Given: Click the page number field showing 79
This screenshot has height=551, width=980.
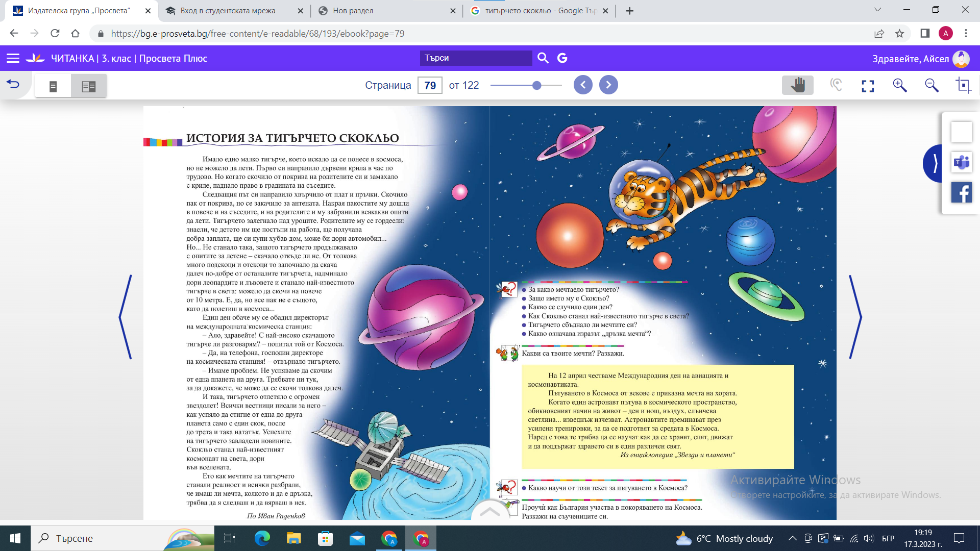Looking at the screenshot, I should [430, 85].
